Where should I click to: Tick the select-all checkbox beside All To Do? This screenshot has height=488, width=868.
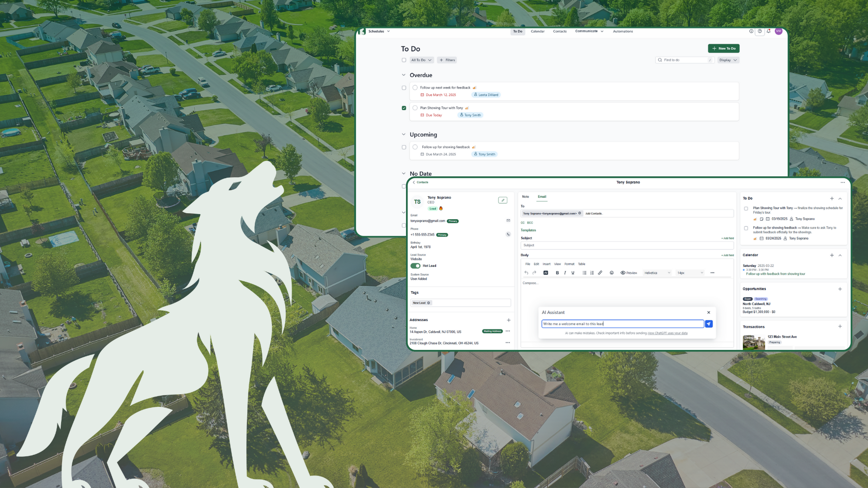click(x=404, y=60)
